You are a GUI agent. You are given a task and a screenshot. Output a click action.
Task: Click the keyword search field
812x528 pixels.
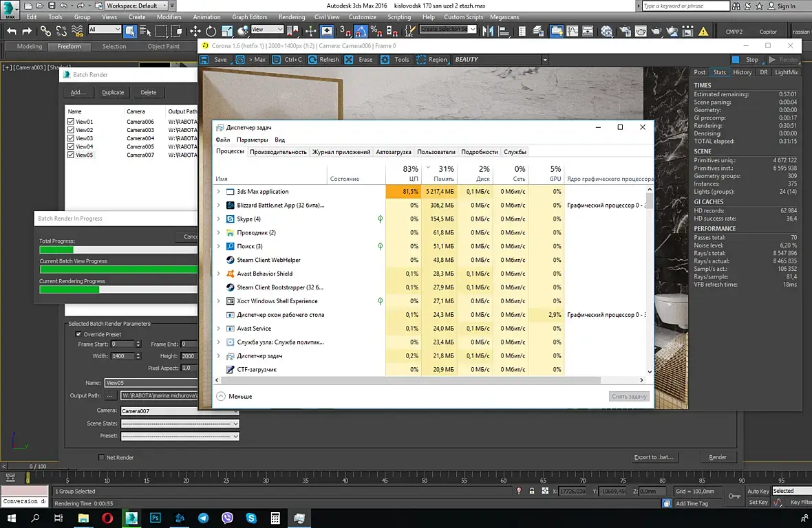(x=685, y=5)
